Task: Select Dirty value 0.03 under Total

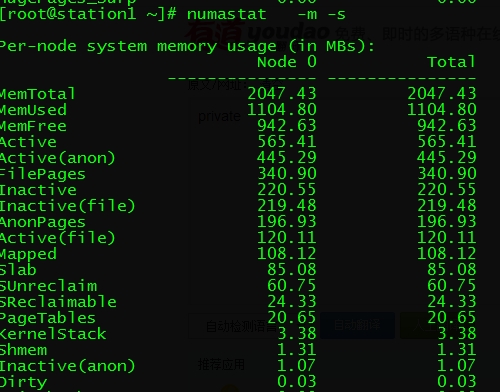Action: [457, 382]
